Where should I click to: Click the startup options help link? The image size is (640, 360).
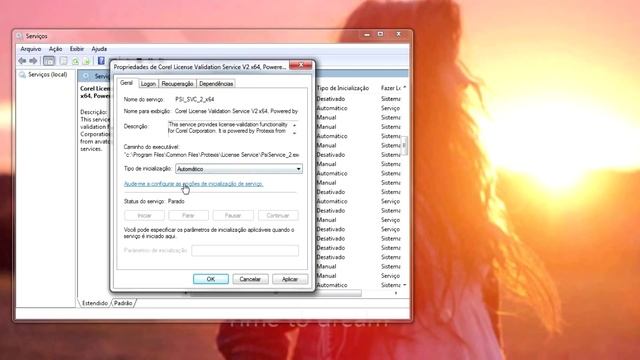pos(193,184)
